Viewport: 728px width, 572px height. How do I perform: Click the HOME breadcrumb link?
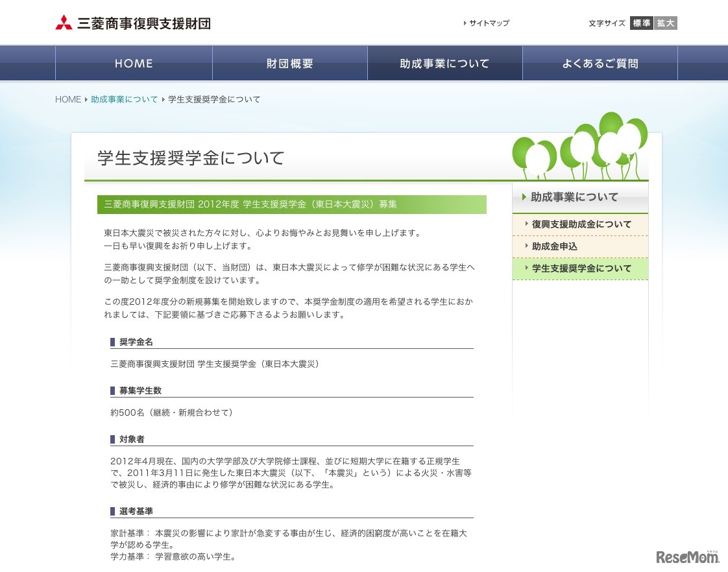[x=67, y=99]
